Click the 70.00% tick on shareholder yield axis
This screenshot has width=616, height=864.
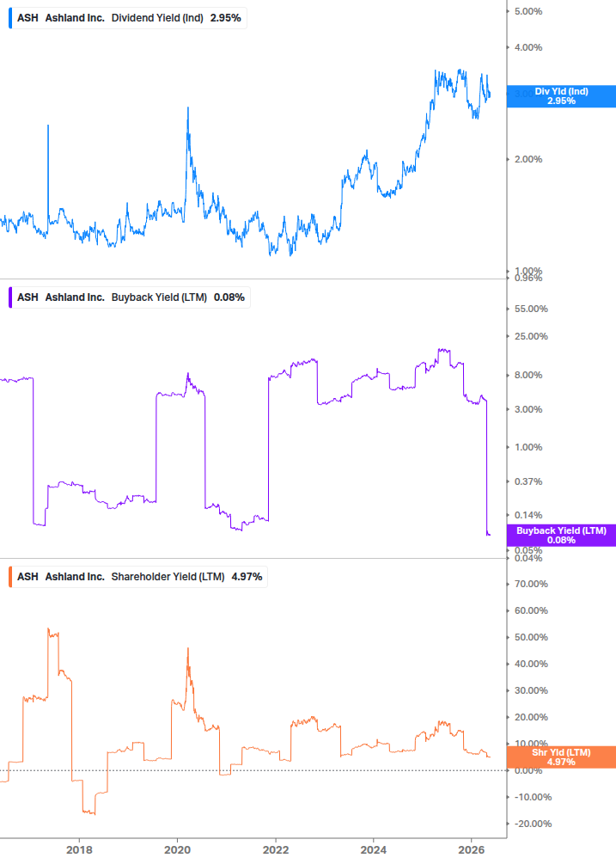(531, 584)
